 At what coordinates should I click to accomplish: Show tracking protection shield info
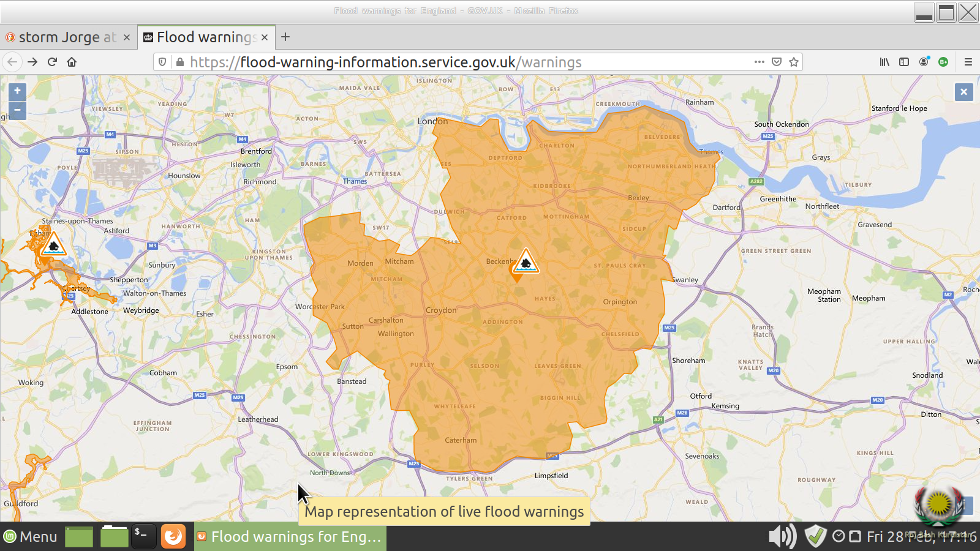coord(162,62)
